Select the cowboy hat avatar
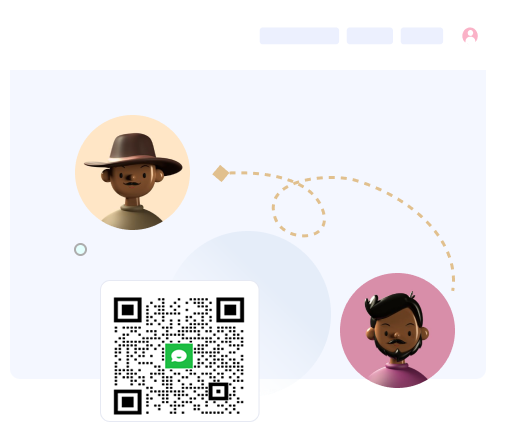 (133, 172)
